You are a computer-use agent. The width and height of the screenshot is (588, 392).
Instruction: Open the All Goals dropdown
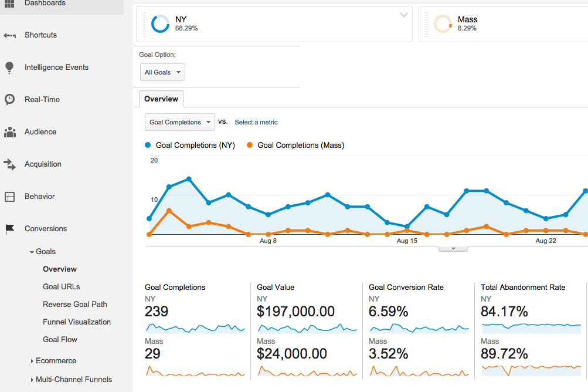click(163, 72)
